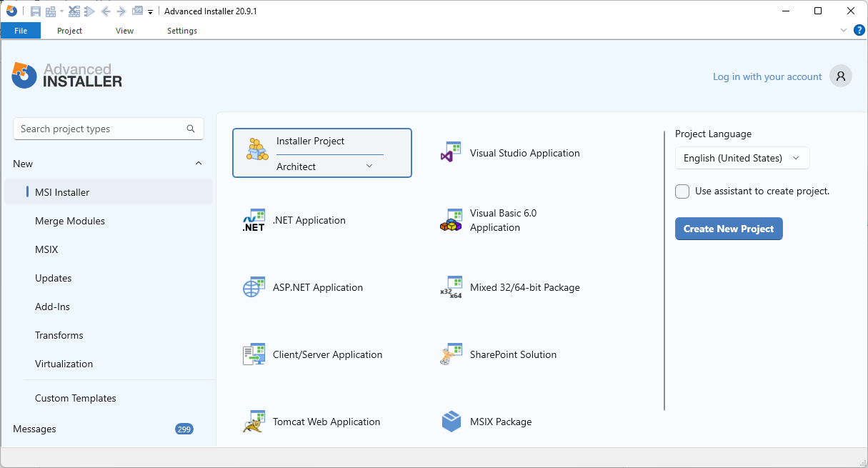The height and width of the screenshot is (468, 868).
Task: Click the Build project bricks icon
Action: pos(51,11)
